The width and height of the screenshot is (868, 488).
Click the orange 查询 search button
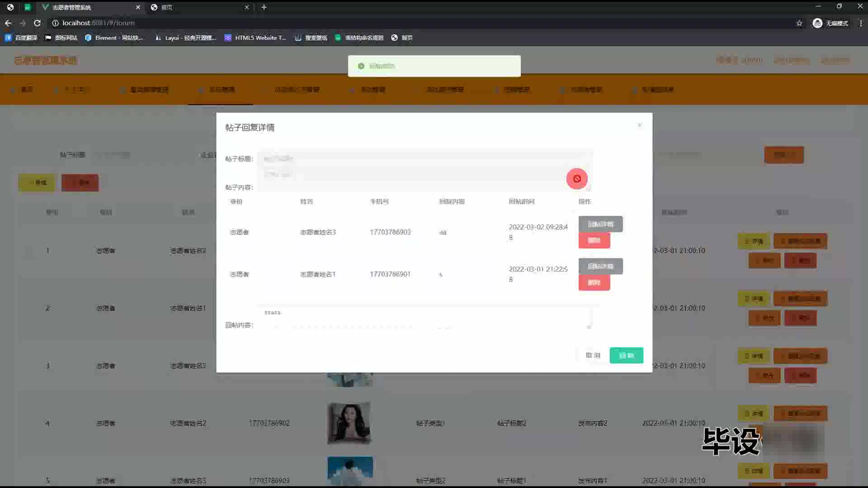pyautogui.click(x=784, y=155)
